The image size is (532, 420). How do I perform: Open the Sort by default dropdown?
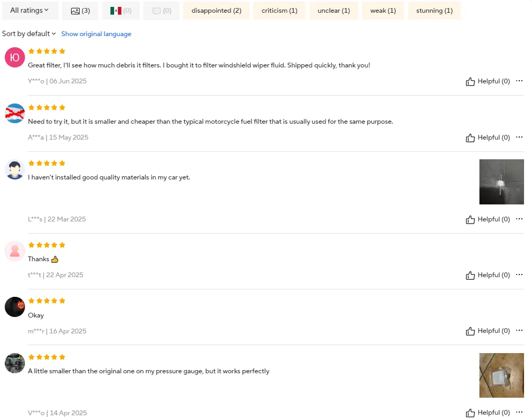pyautogui.click(x=29, y=33)
